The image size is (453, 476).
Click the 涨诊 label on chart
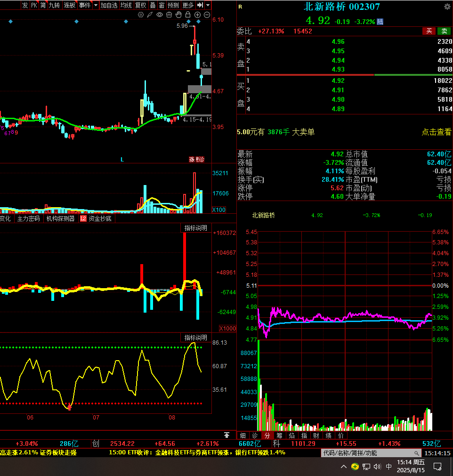[x=197, y=160]
